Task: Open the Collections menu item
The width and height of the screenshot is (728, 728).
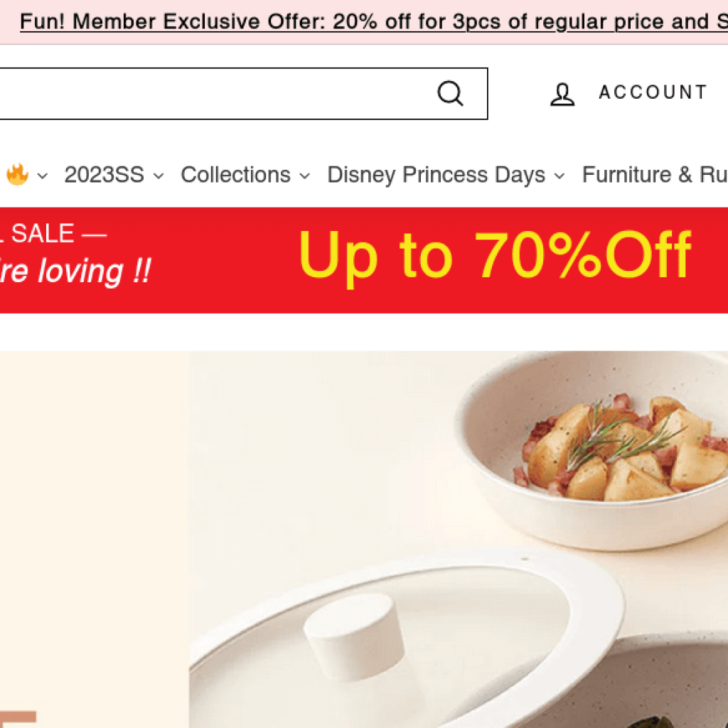Action: [236, 175]
